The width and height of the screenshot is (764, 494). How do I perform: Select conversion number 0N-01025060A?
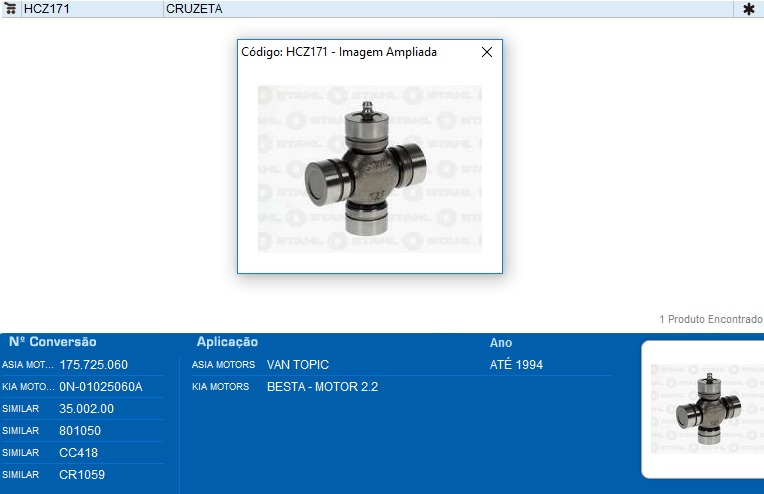pos(101,387)
